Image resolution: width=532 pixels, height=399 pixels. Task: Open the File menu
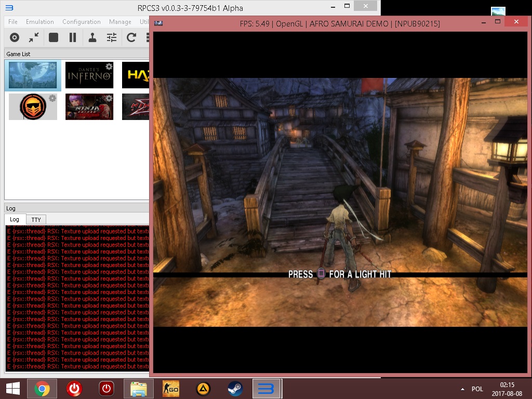click(x=13, y=22)
